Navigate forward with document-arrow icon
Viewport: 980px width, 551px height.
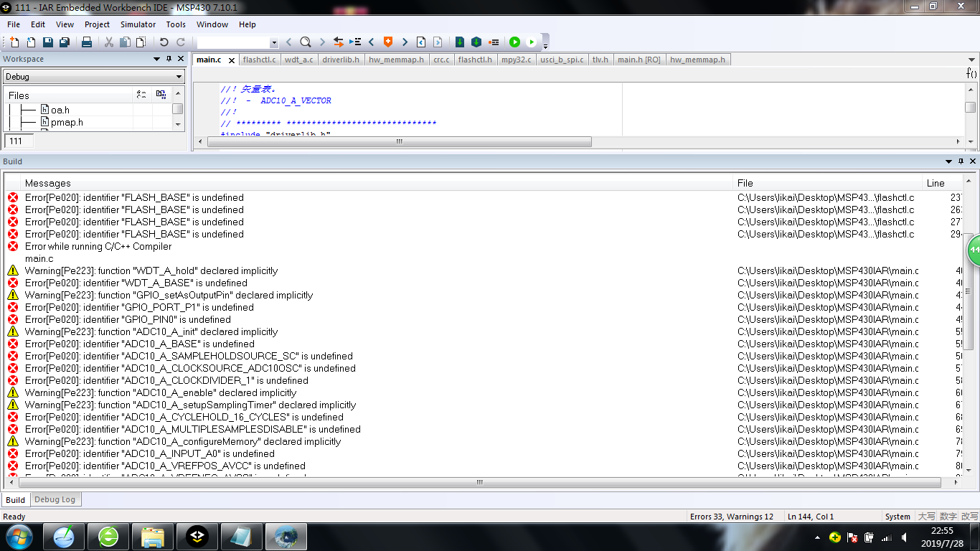(438, 42)
